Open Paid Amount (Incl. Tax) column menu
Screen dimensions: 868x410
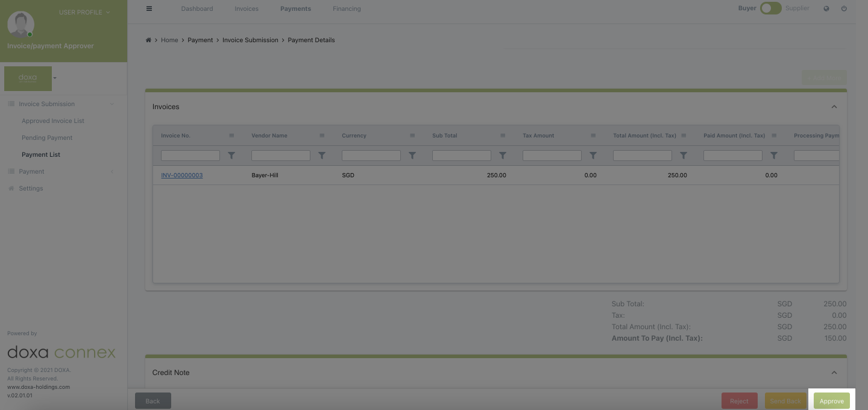point(774,136)
